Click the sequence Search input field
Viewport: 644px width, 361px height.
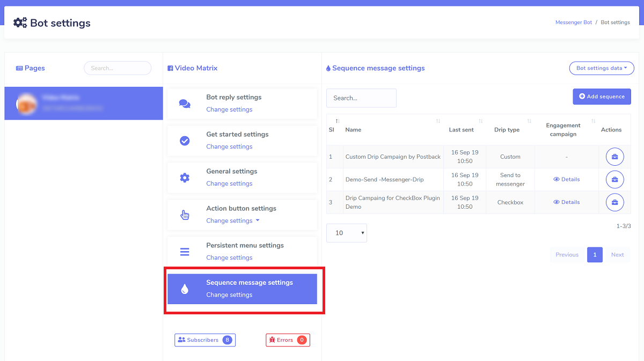click(361, 98)
